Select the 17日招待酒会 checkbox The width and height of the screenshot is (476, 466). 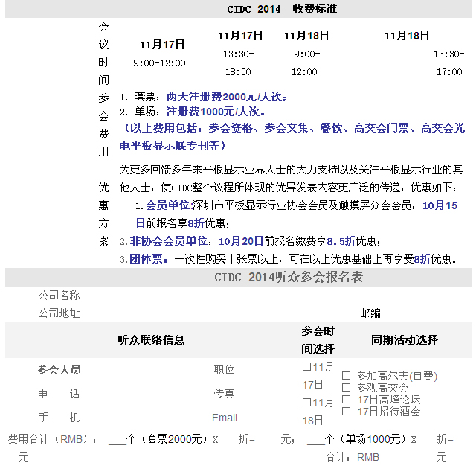point(347,411)
